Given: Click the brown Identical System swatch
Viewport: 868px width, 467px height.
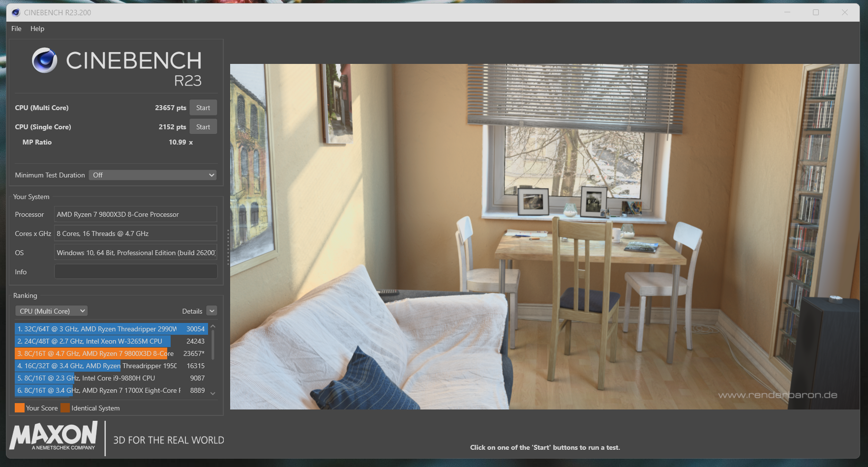Looking at the screenshot, I should pos(65,408).
